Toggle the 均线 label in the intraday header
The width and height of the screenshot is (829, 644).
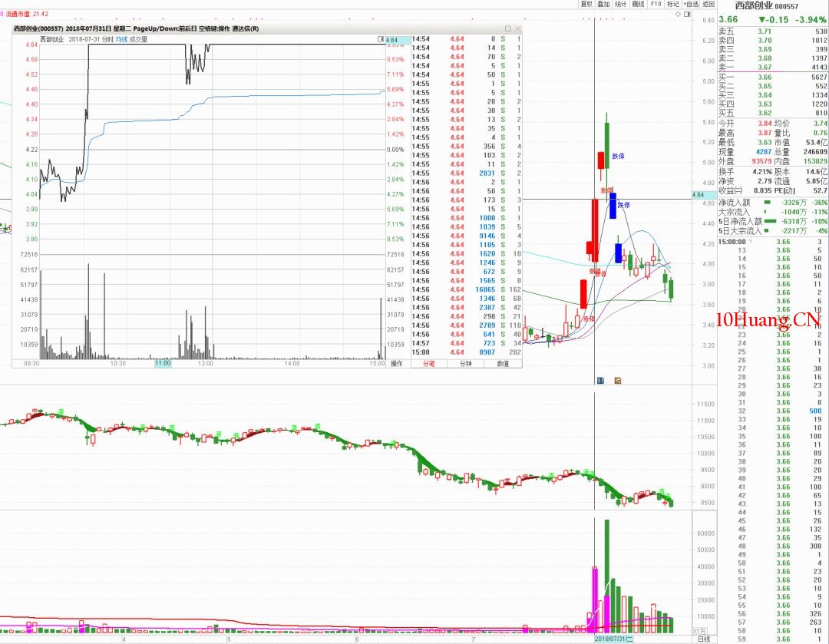click(x=121, y=39)
